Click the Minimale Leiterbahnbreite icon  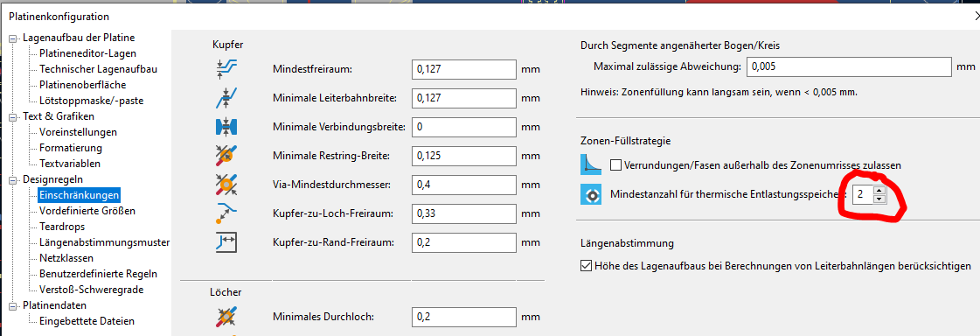[x=224, y=98]
